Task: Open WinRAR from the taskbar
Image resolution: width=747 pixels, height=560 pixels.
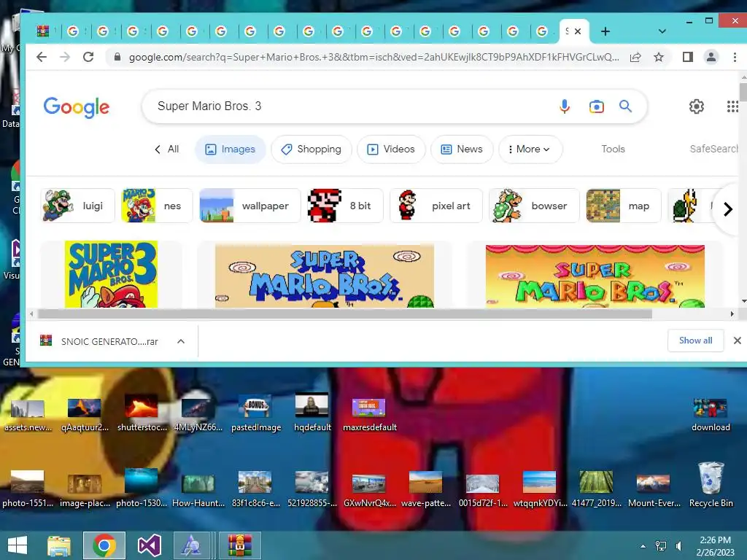Action: tap(239, 545)
